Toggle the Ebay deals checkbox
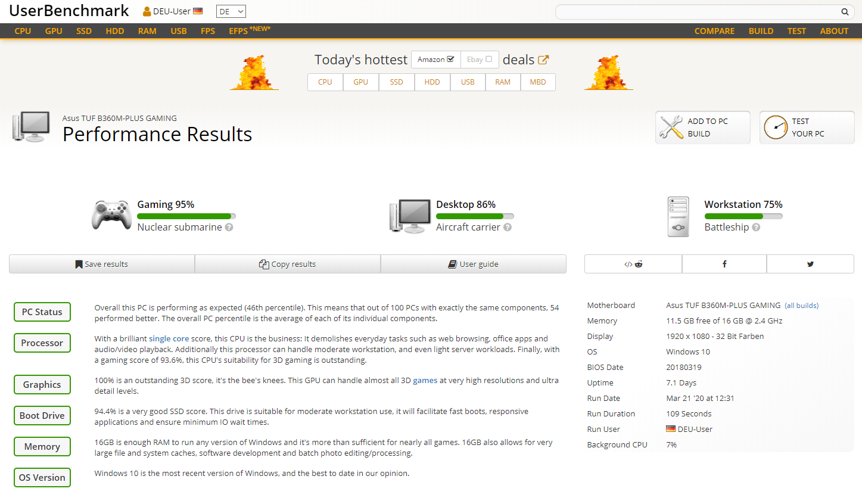862x504 pixels. pos(488,59)
